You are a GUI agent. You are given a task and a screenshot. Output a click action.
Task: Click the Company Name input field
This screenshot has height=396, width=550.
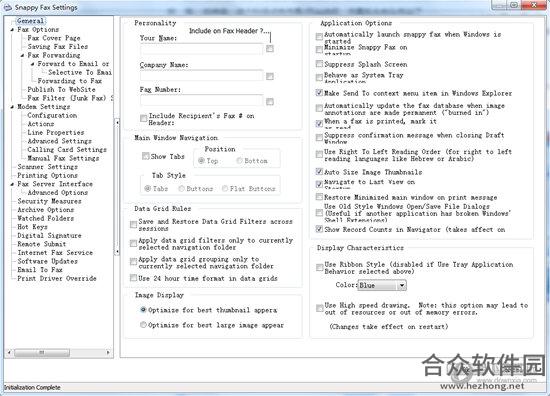click(x=201, y=76)
